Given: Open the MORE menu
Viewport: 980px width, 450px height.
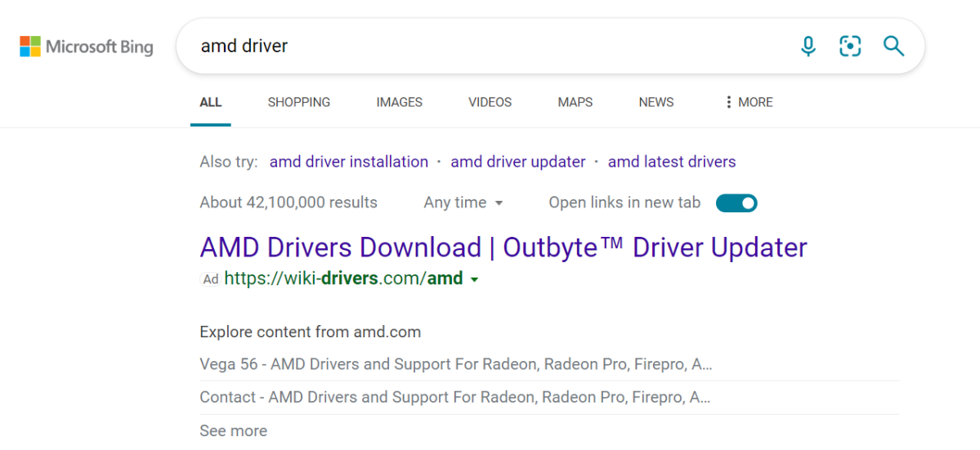Looking at the screenshot, I should tap(748, 102).
